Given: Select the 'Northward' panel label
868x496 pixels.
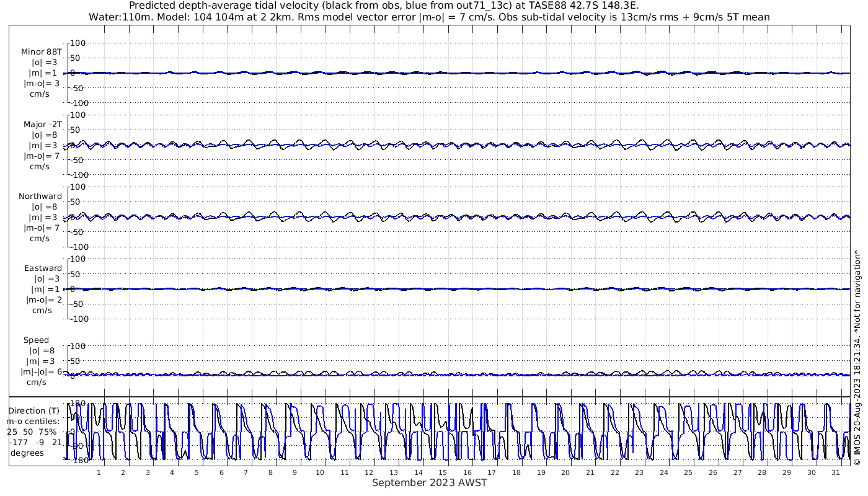Looking at the screenshot, I should (40, 196).
